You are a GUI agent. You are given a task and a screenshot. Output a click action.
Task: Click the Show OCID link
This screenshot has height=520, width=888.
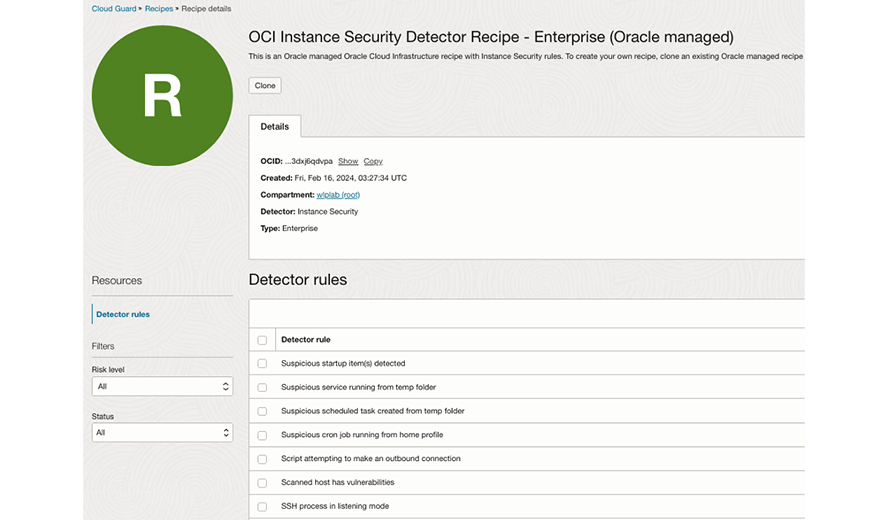click(x=348, y=161)
